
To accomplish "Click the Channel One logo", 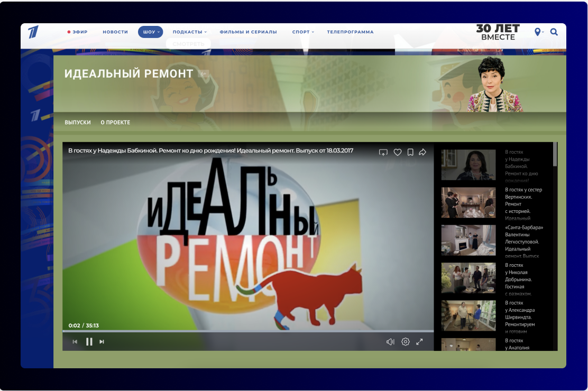I will (34, 32).
